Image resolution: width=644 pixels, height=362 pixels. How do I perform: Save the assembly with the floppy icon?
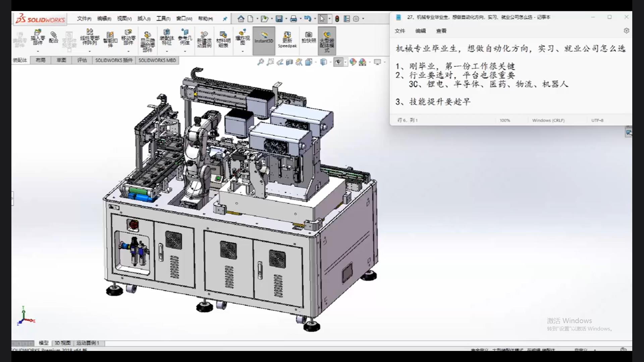tap(279, 19)
